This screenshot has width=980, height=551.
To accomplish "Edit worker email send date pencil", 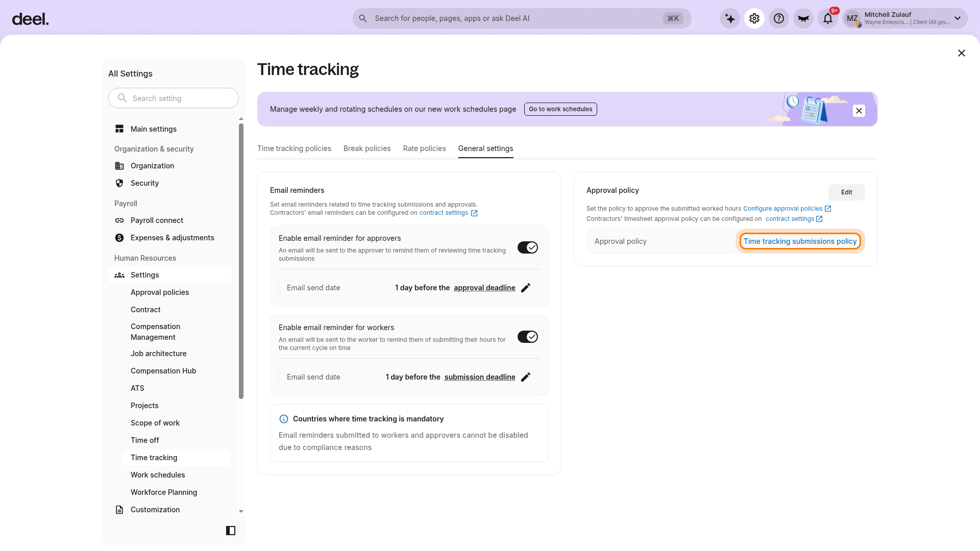I will coord(526,377).
